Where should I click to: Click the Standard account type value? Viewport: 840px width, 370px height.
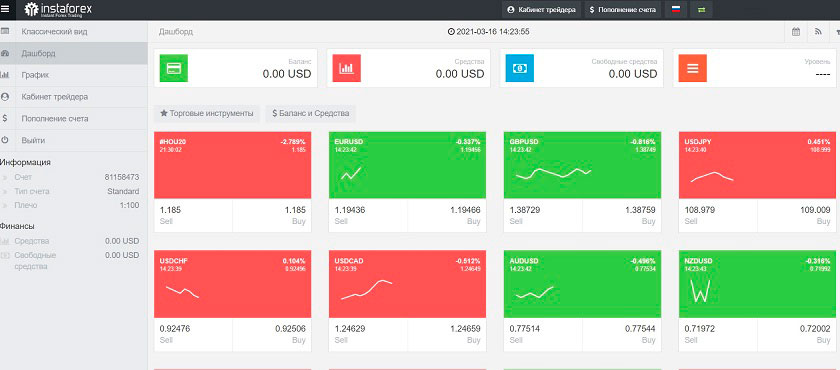point(123,191)
